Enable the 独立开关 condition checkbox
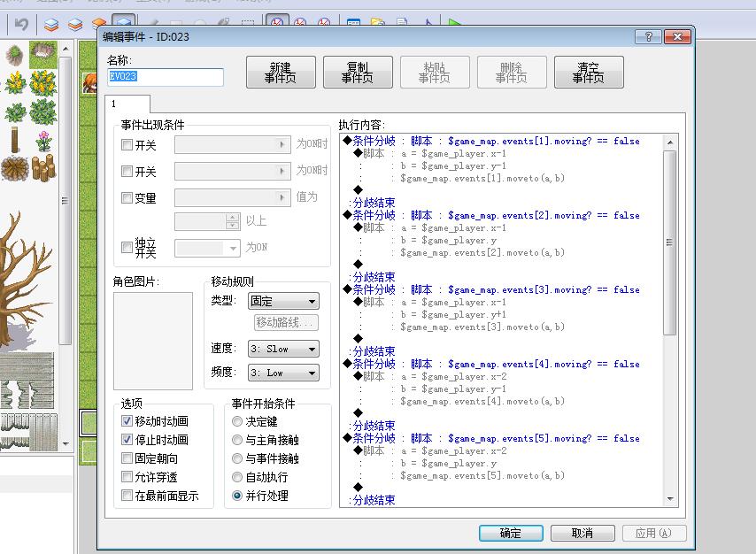756x554 pixels. (x=127, y=247)
